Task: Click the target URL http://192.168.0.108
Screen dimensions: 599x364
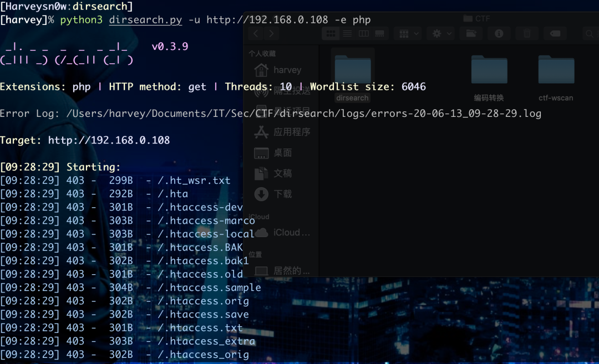Action: point(109,140)
